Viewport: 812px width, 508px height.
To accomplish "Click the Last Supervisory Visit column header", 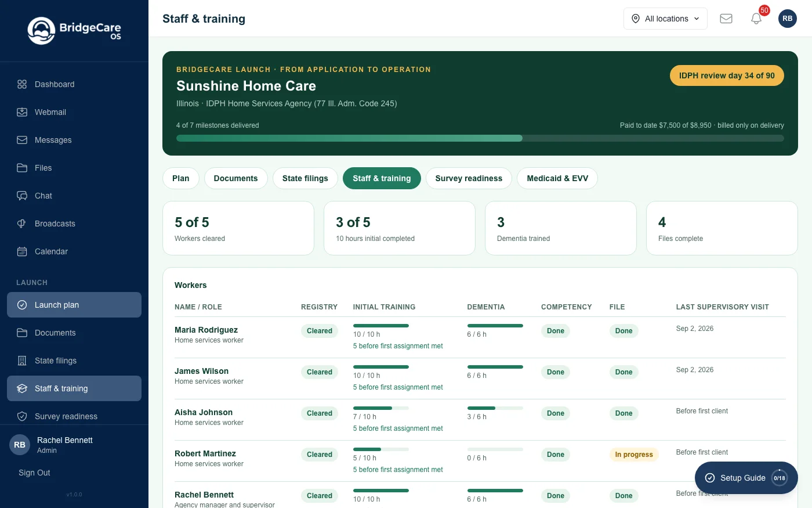I will pyautogui.click(x=723, y=307).
